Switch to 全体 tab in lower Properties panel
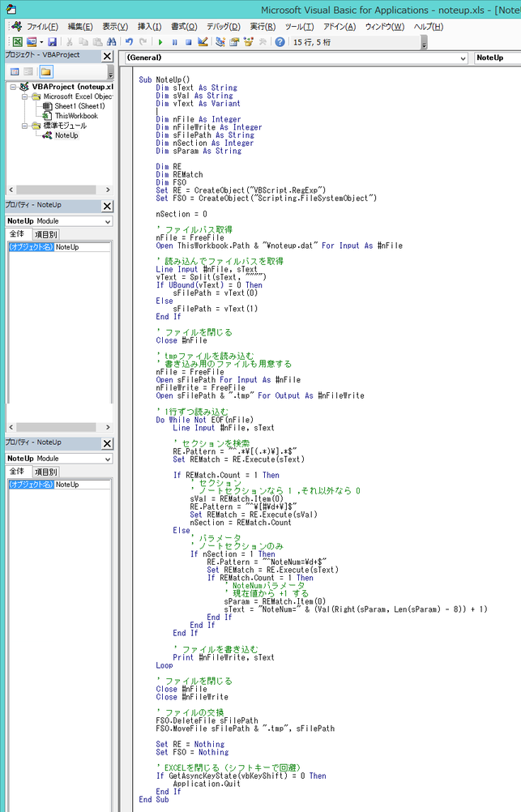 [x=17, y=472]
